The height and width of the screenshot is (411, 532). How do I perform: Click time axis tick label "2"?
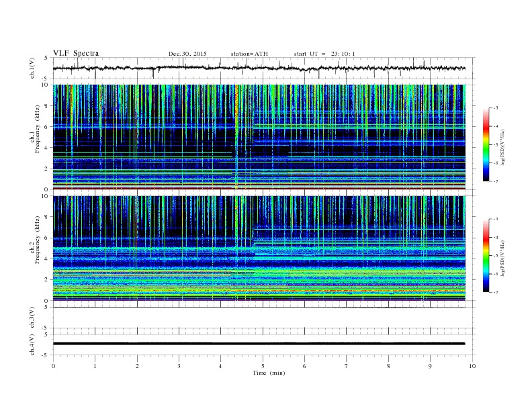(137, 366)
